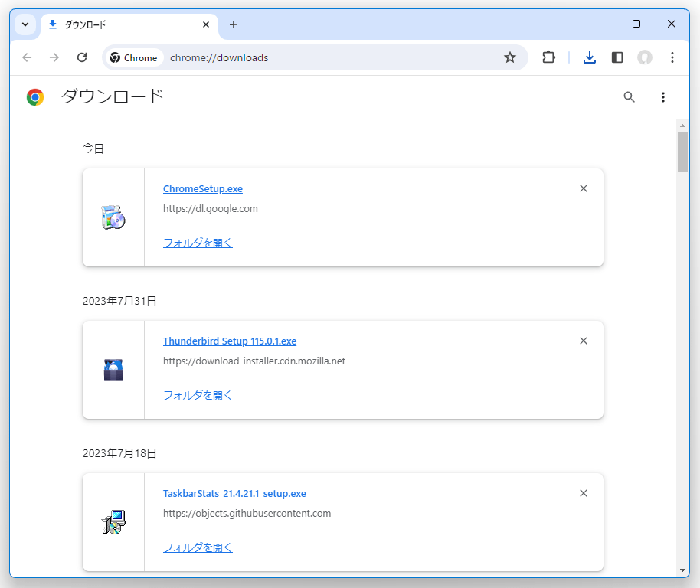
Task: Open the profile avatar icon
Action: point(645,57)
